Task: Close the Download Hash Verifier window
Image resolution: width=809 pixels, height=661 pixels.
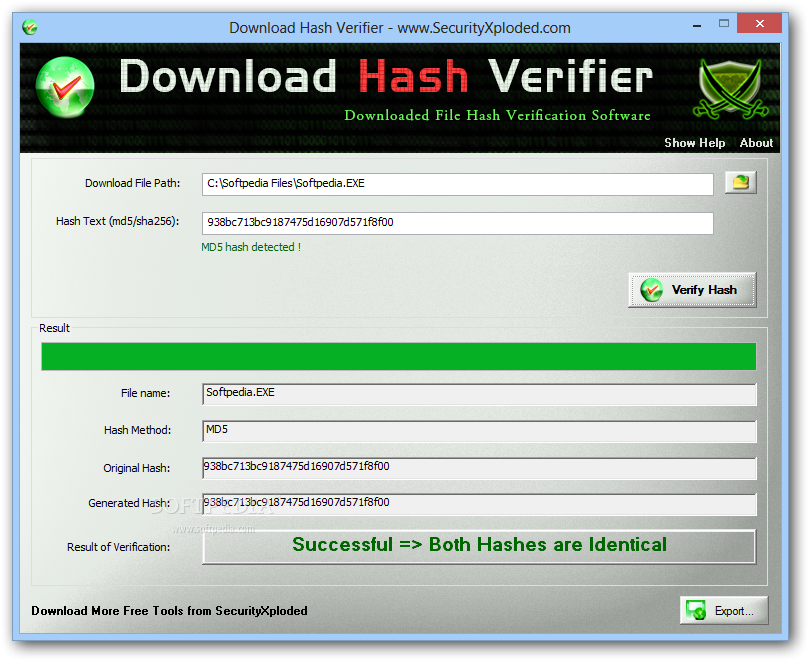Action: pos(759,23)
